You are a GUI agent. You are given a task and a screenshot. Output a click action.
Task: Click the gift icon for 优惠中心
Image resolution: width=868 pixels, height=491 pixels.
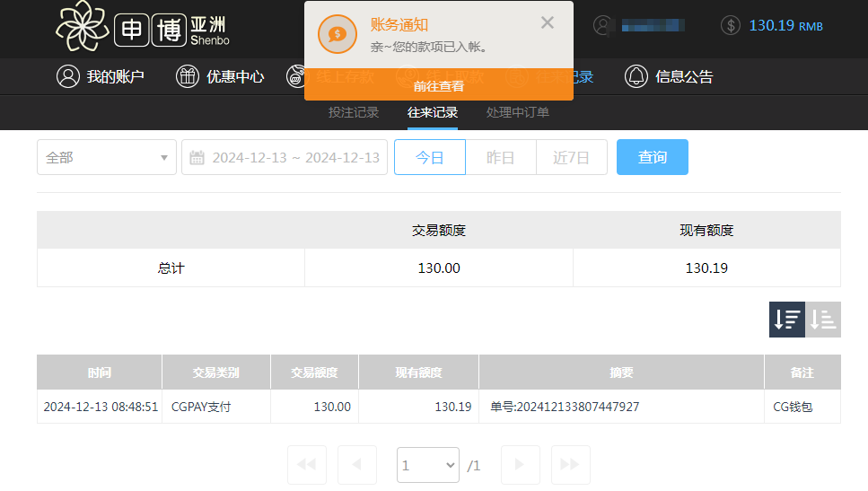point(187,77)
